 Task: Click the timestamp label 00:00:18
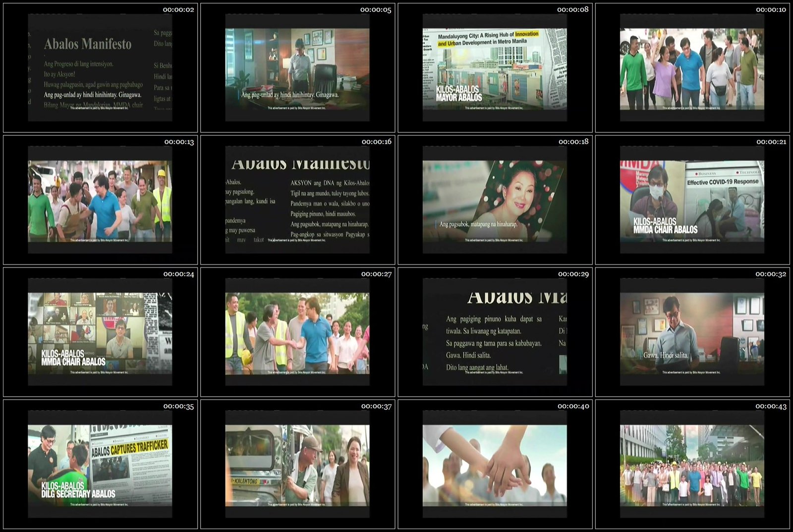pyautogui.click(x=573, y=142)
